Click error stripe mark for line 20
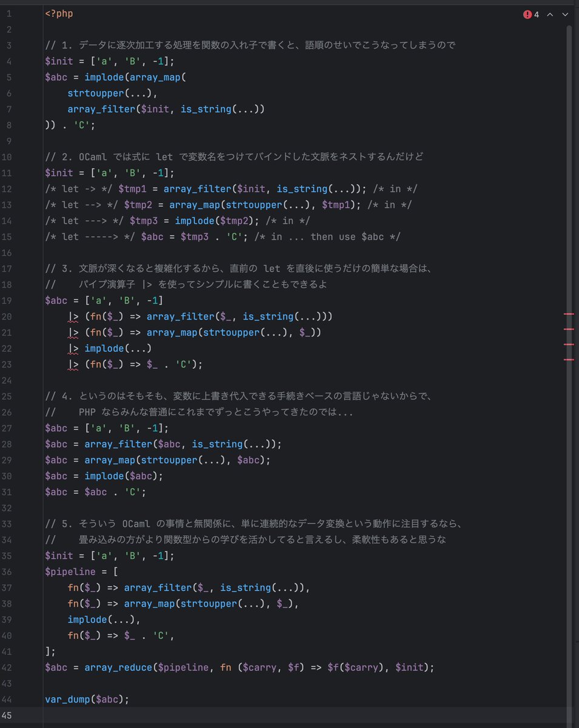The image size is (579, 728). pyautogui.click(x=568, y=314)
